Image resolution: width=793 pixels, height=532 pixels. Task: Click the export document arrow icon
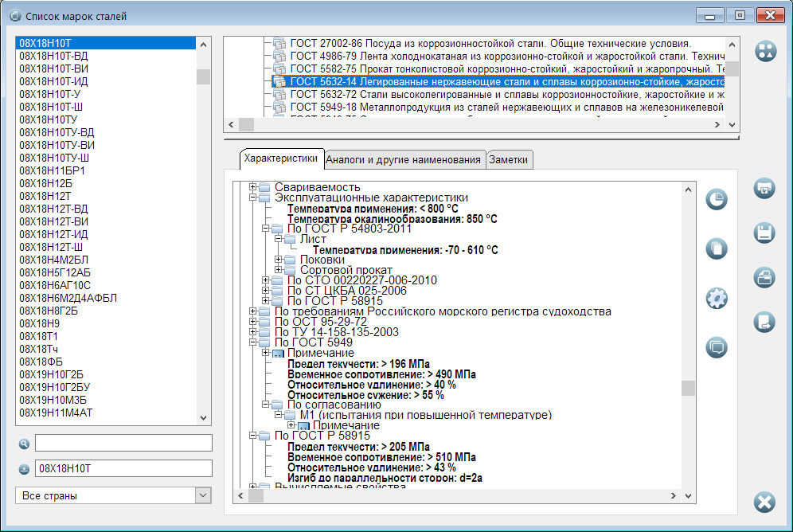[x=764, y=322]
